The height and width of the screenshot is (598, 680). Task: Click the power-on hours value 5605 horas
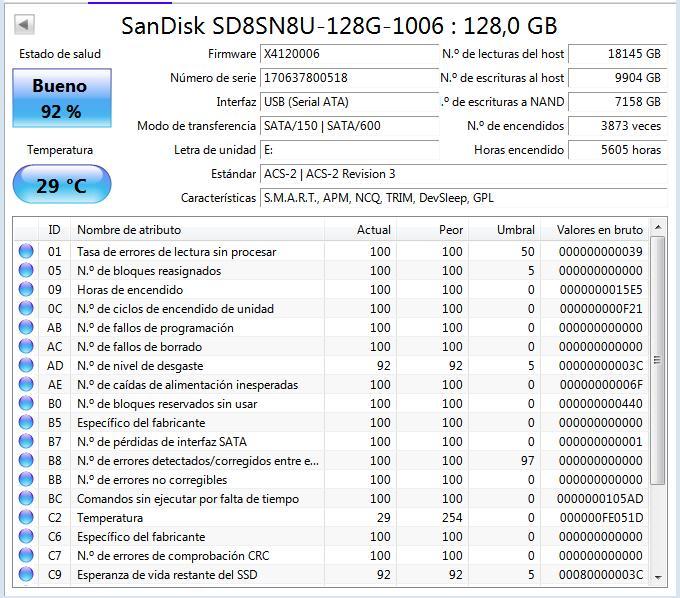[618, 150]
